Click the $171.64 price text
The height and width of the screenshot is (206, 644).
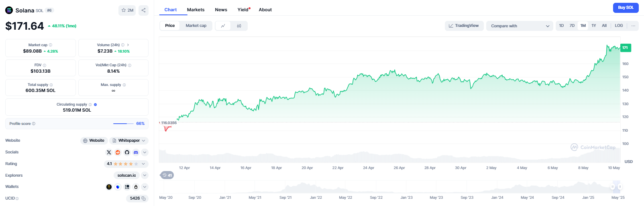coord(24,26)
